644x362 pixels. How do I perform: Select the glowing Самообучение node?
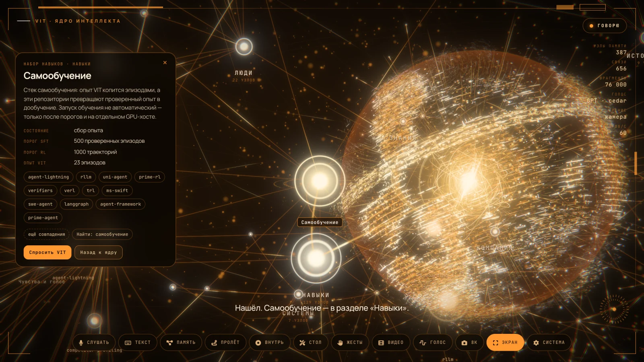[320, 181]
